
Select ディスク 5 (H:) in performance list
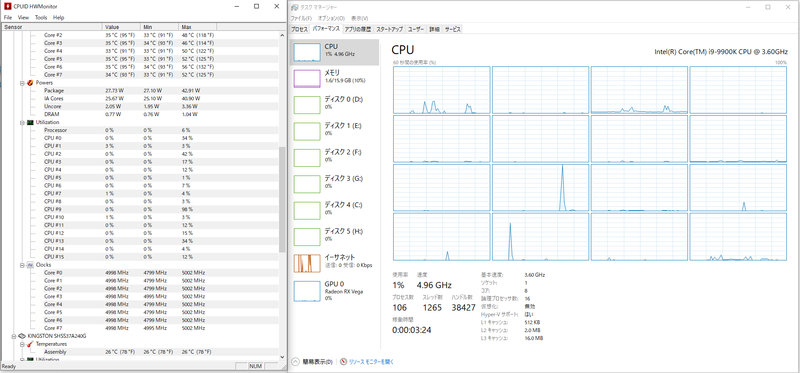coord(335,236)
